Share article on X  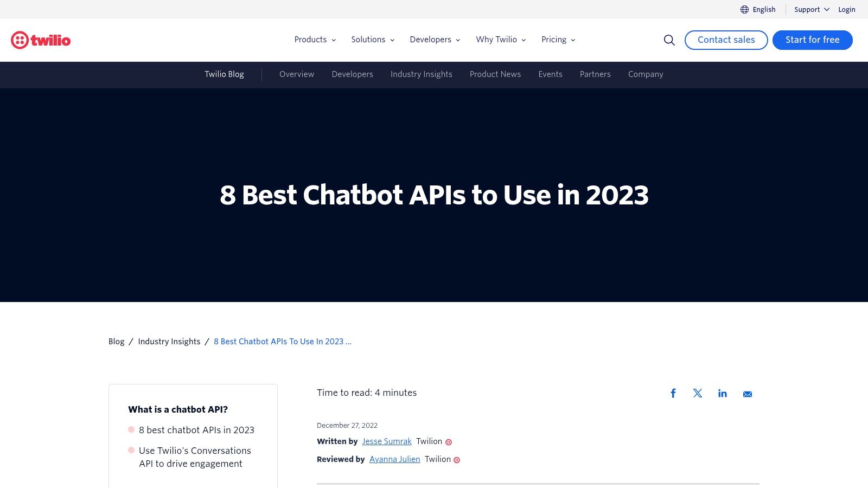pyautogui.click(x=698, y=393)
